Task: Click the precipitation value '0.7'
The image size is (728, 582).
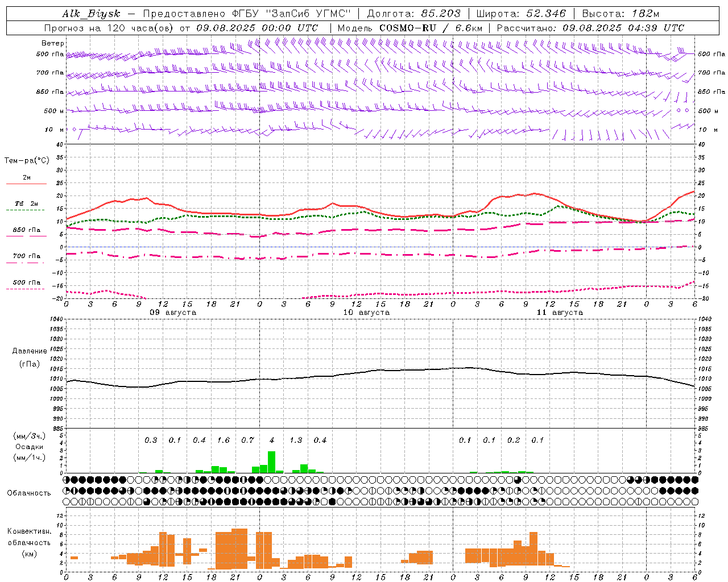Action: coord(247,440)
